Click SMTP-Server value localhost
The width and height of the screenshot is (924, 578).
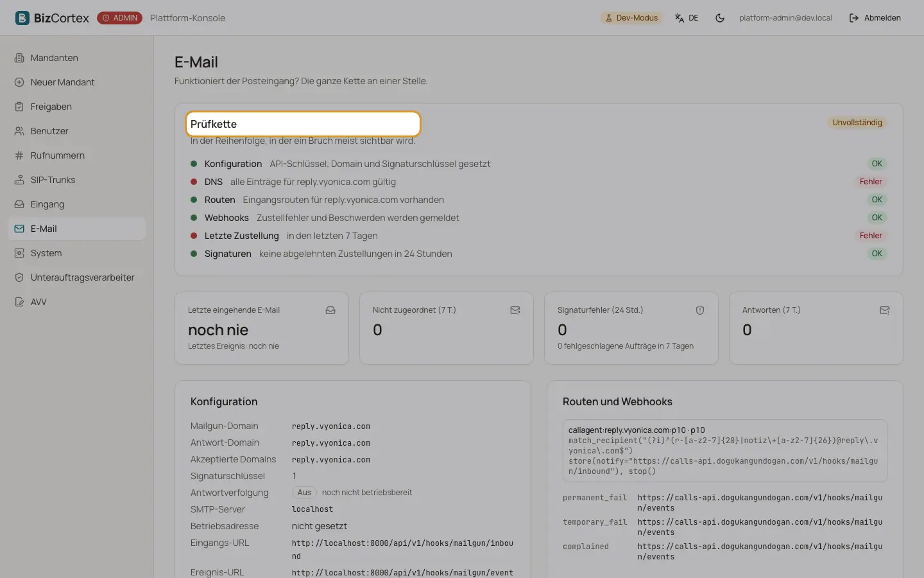click(312, 509)
